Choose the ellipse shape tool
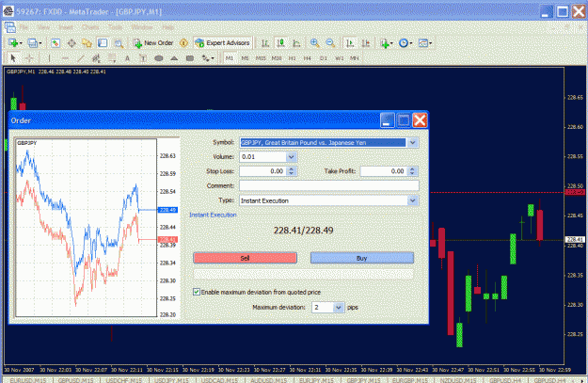 [x=159, y=58]
